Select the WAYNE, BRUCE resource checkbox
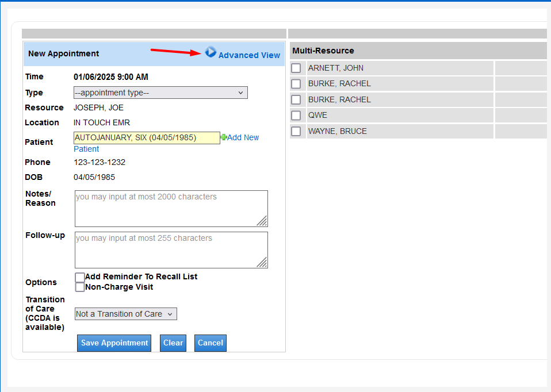 pyautogui.click(x=296, y=132)
